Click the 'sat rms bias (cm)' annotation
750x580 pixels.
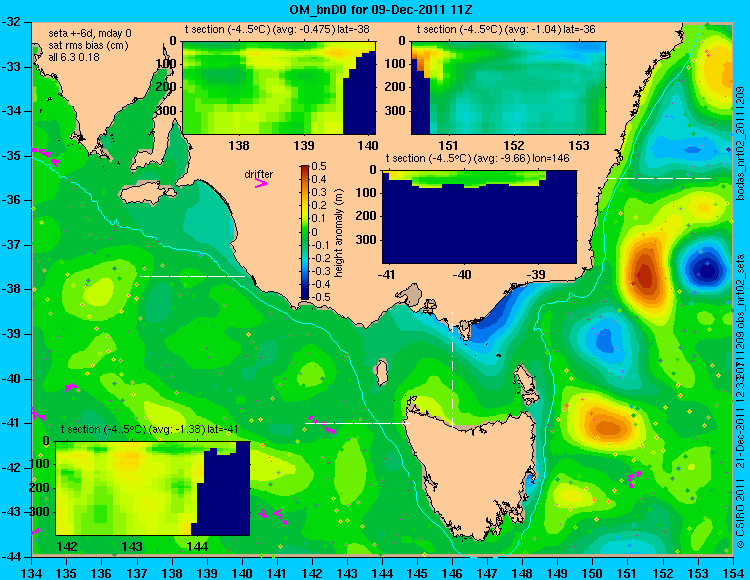click(x=88, y=45)
